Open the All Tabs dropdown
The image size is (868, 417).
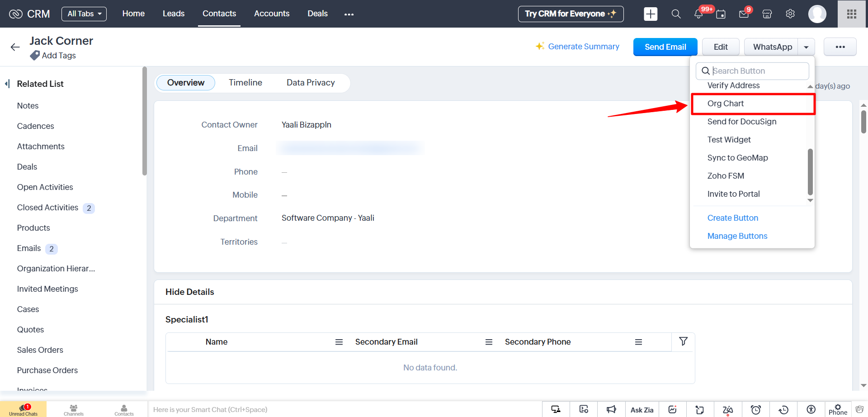[84, 14]
